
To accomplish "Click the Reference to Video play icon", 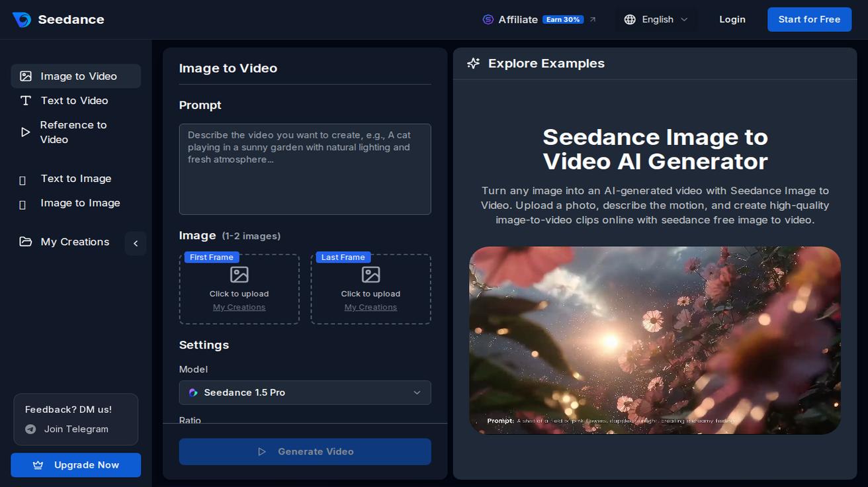I will (26, 132).
